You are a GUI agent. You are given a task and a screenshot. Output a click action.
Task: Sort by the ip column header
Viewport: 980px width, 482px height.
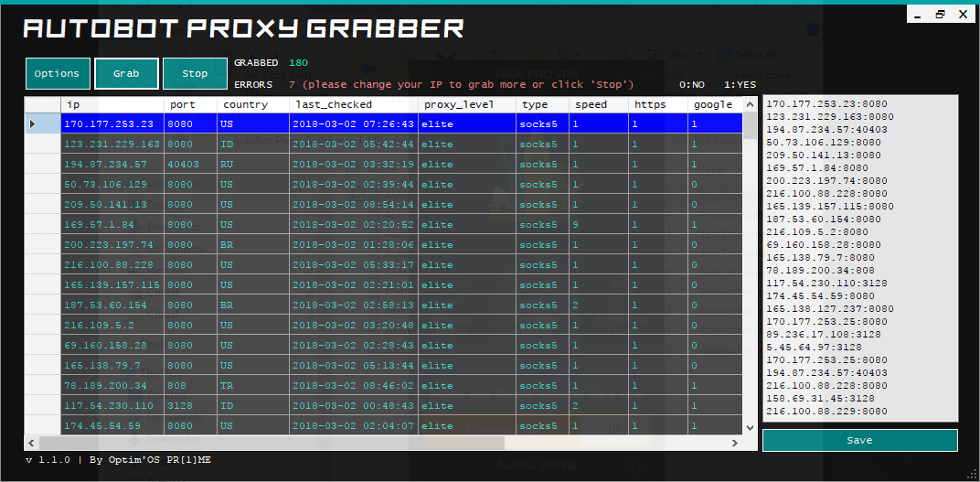tap(112, 104)
